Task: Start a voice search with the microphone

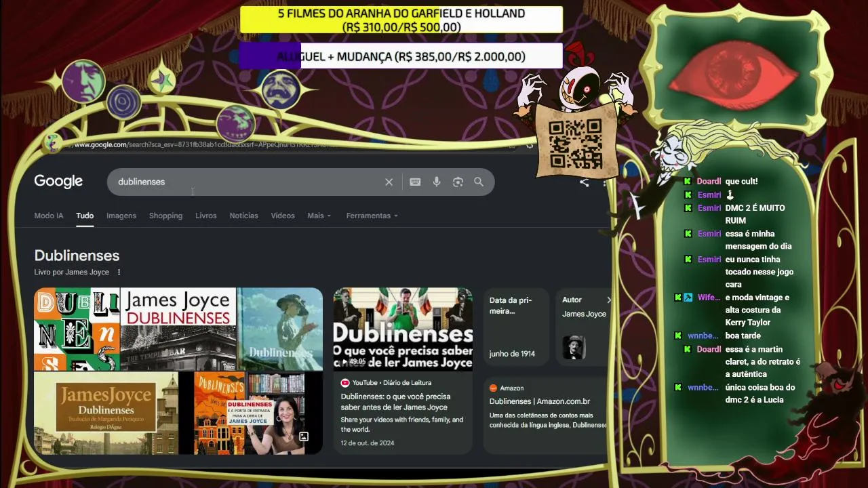Action: pyautogui.click(x=437, y=182)
